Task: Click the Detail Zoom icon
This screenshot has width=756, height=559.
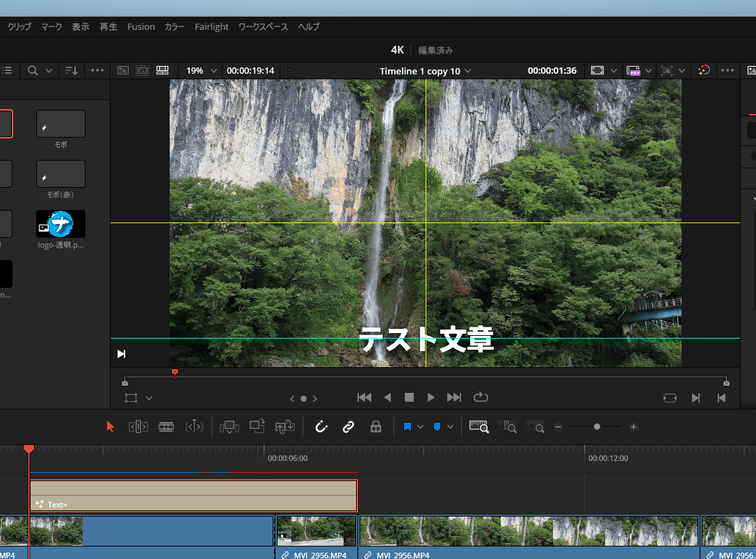Action: pos(507,426)
